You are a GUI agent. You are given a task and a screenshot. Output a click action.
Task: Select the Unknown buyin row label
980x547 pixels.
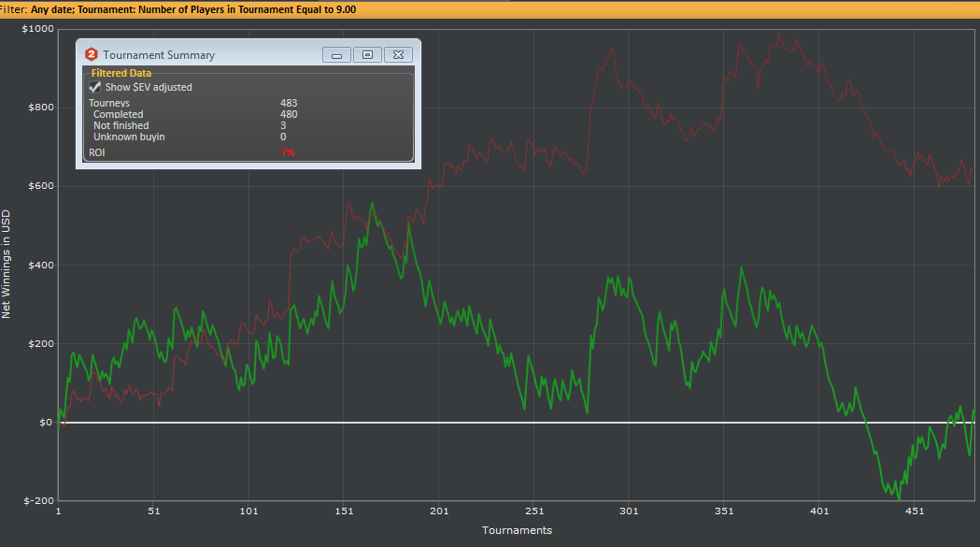[x=129, y=137]
